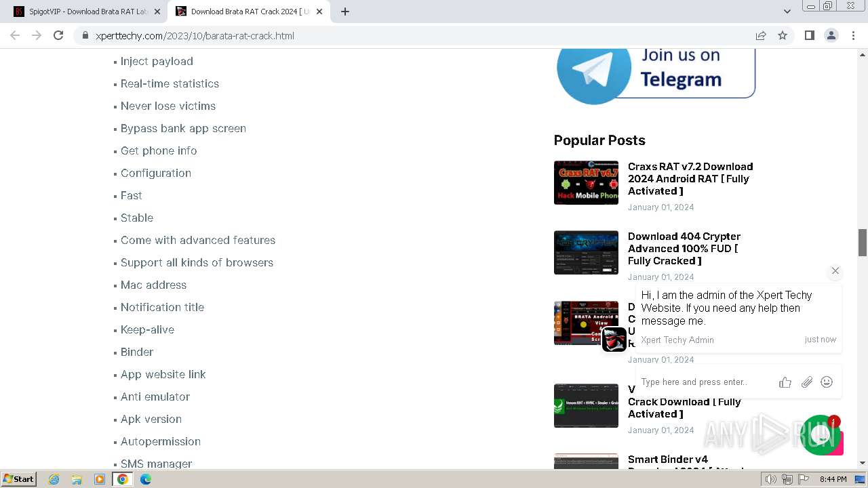Click the Craxs RAT post thumbnail
868x488 pixels.
(x=586, y=182)
